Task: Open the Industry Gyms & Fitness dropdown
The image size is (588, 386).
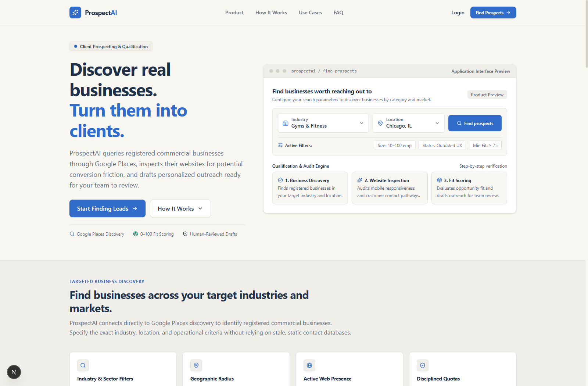Action: tap(323, 123)
